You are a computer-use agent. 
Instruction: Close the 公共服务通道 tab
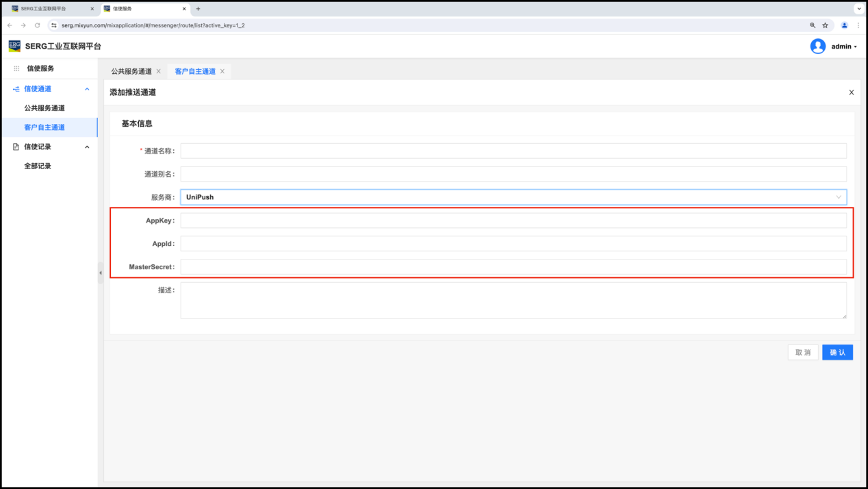click(x=159, y=71)
